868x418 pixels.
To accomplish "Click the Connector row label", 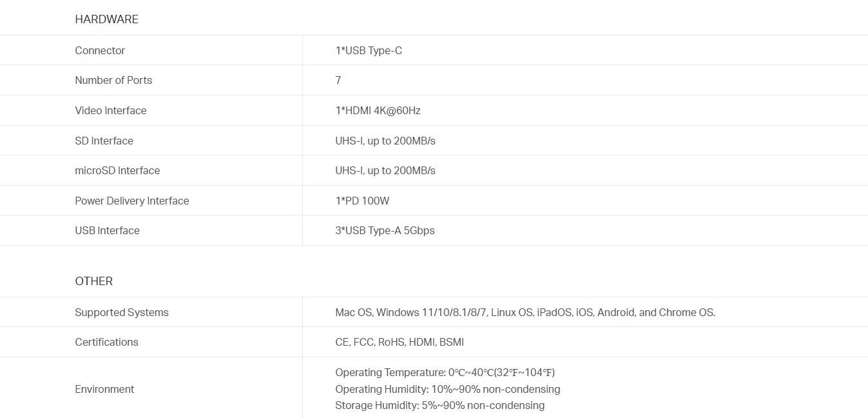I will click(x=100, y=50).
